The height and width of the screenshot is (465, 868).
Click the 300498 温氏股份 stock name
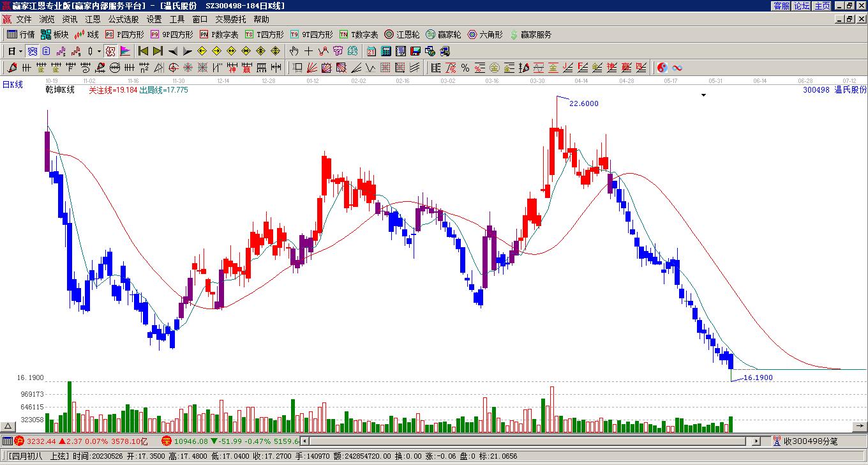click(835, 90)
